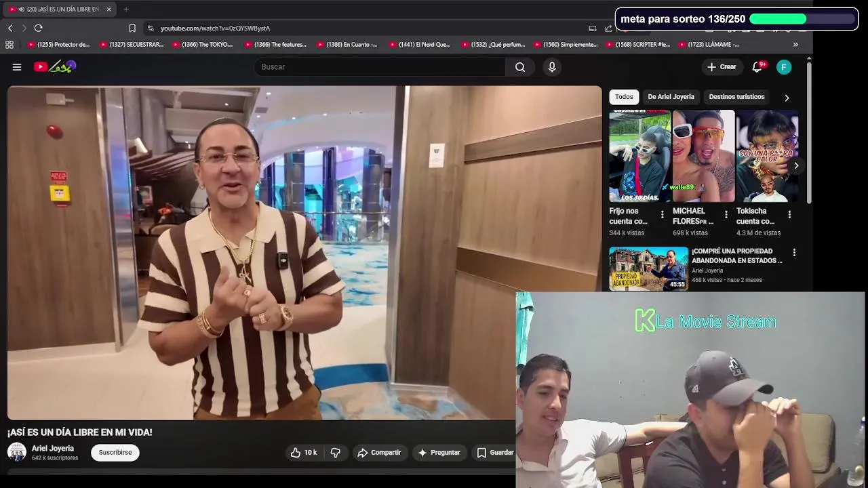This screenshot has width=868, height=488.
Task: Open bookmark (1366) The features...
Action: pos(275,45)
